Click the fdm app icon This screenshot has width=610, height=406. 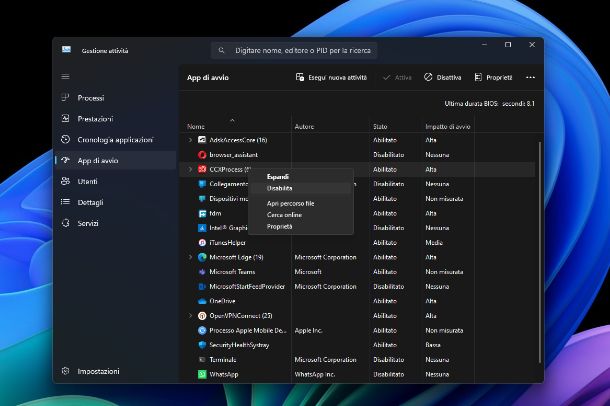pos(202,214)
